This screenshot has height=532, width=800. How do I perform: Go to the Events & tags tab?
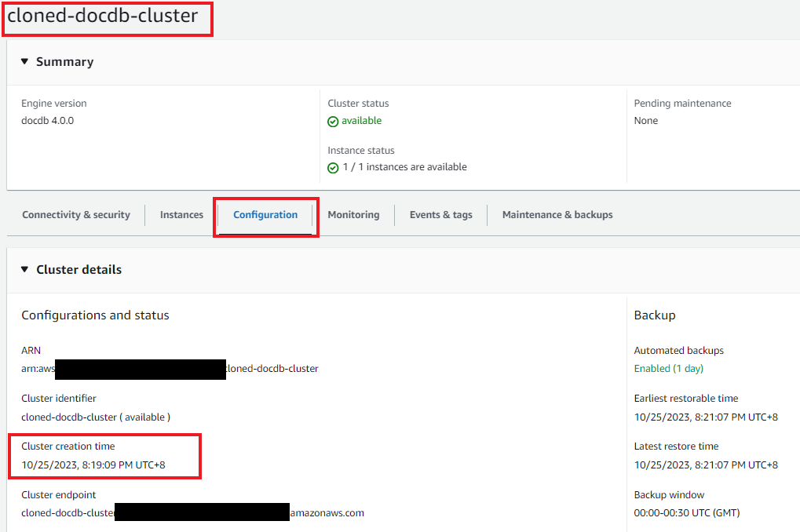pyautogui.click(x=440, y=215)
